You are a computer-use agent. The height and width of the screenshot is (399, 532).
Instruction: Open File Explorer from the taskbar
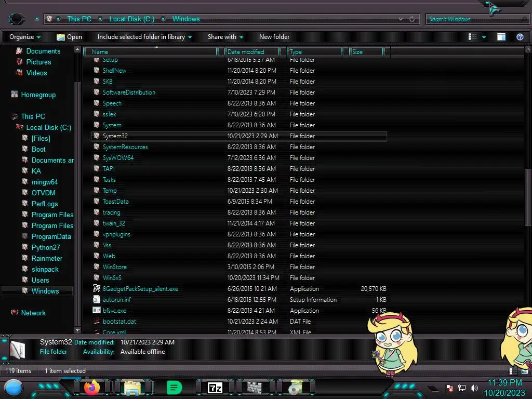(x=132, y=388)
